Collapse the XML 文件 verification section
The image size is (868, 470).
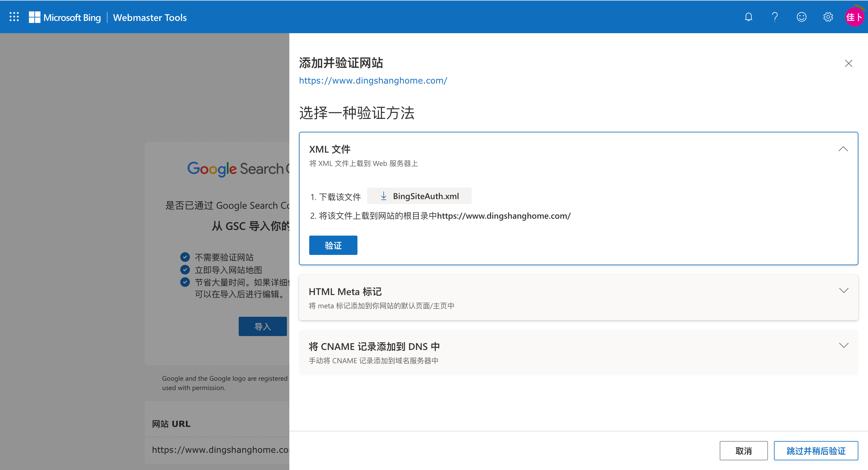[x=843, y=149]
